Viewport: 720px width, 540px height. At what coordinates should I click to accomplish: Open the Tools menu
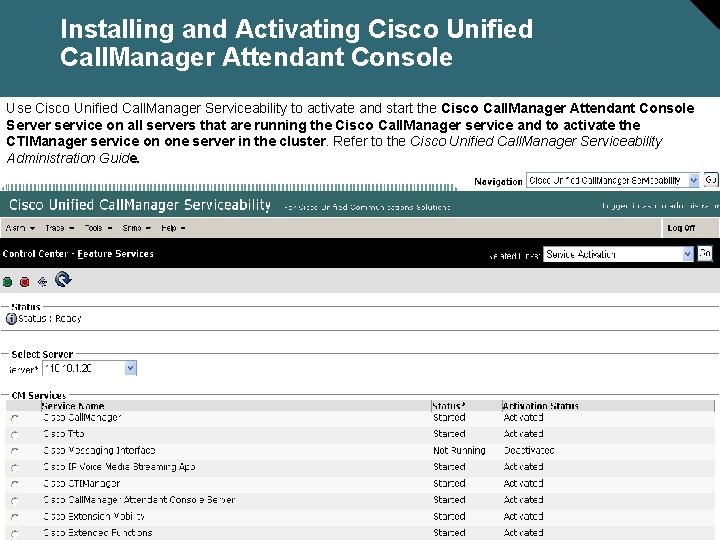(98, 228)
